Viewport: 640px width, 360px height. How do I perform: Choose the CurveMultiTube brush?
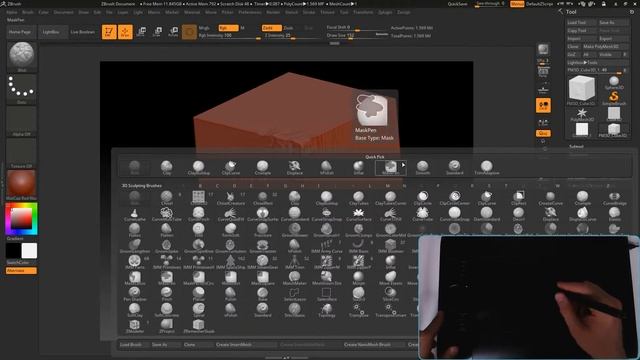[x=167, y=214]
